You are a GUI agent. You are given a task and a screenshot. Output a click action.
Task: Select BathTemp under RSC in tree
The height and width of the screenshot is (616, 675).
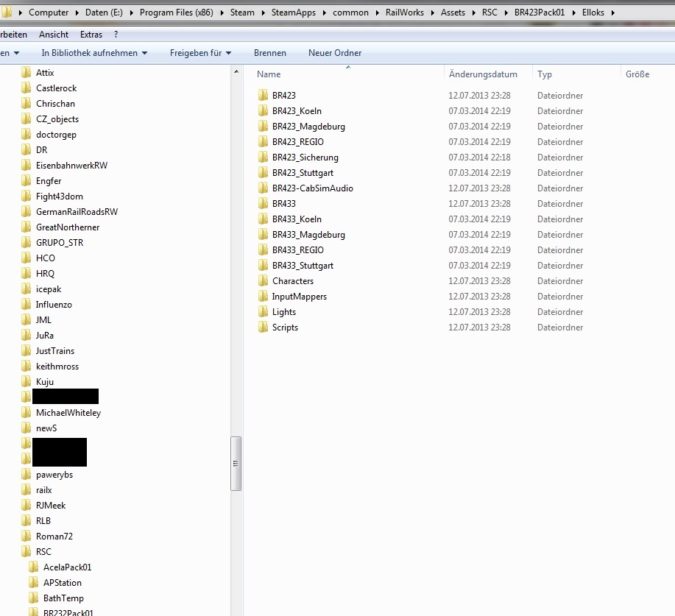pos(63,598)
